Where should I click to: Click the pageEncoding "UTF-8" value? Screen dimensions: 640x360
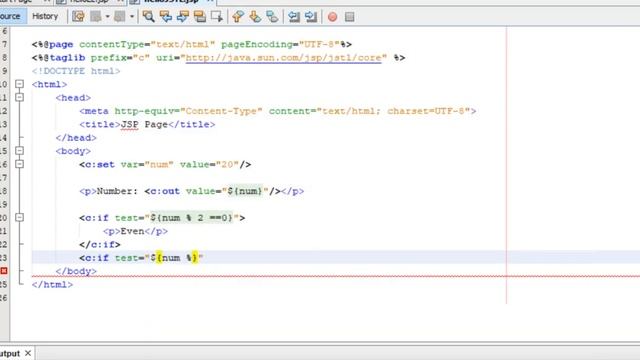click(319, 44)
